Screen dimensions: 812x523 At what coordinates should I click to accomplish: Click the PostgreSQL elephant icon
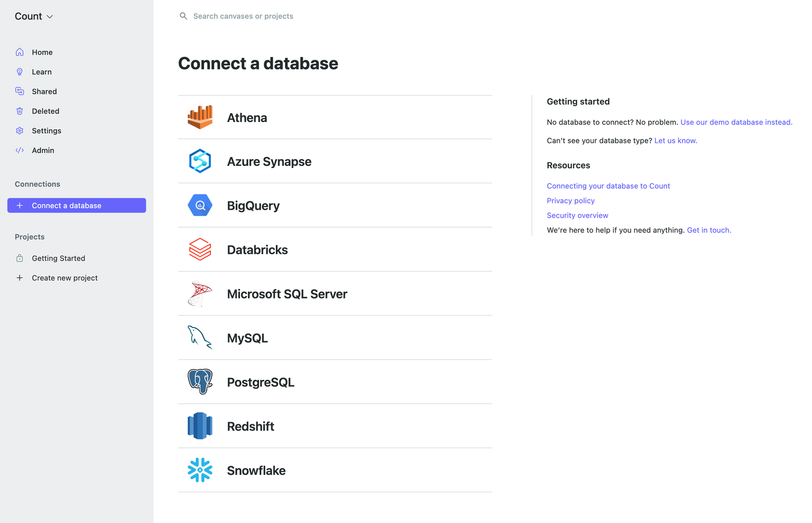[x=200, y=382]
